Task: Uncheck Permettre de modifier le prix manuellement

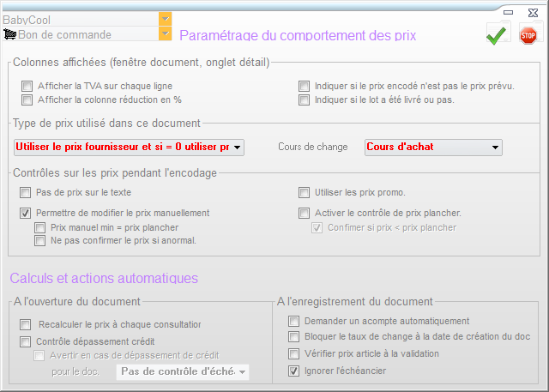Action: click(25, 213)
